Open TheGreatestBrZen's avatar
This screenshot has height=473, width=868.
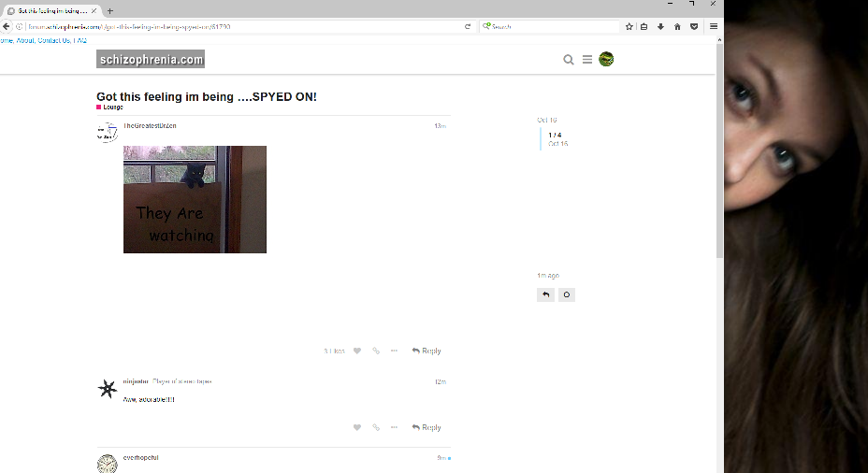tap(107, 132)
